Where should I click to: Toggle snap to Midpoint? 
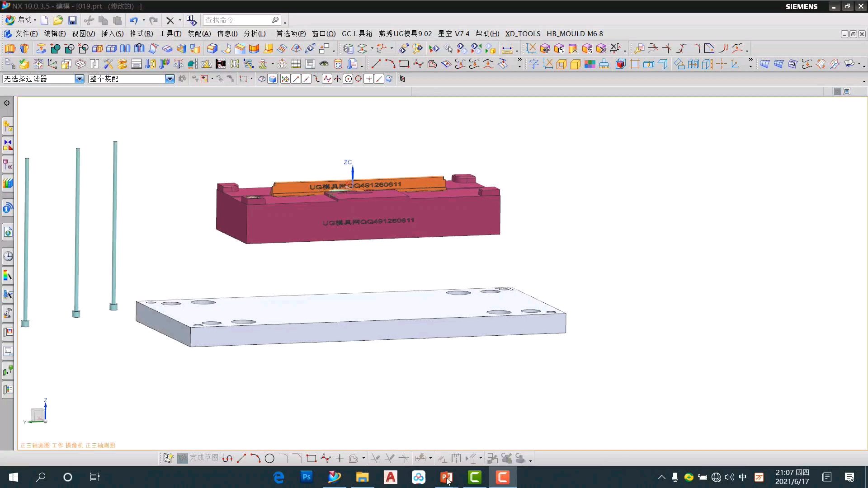click(306, 79)
